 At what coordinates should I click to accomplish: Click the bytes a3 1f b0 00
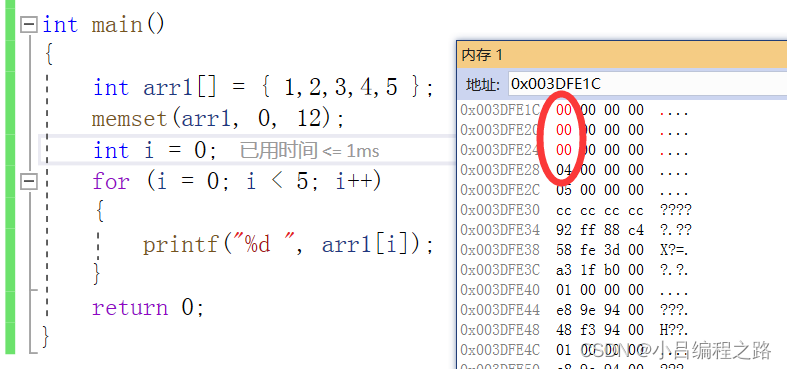[x=600, y=270]
